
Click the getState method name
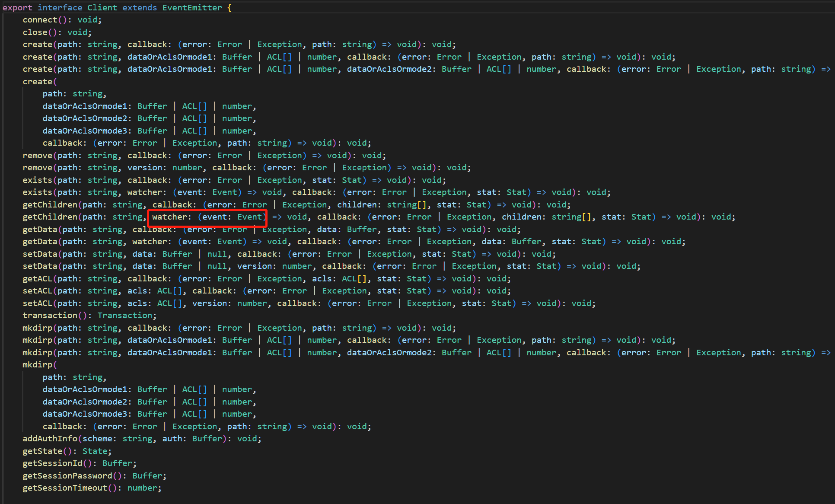click(42, 451)
